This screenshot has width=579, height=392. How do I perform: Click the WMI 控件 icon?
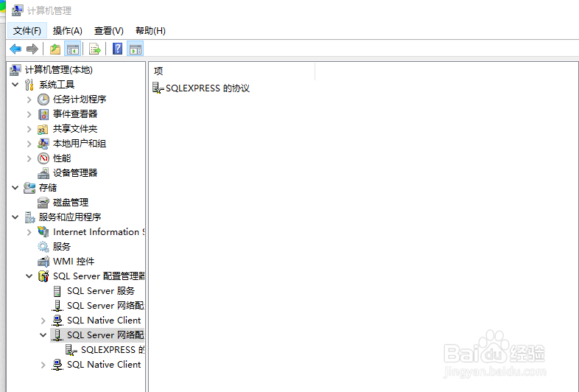coord(43,261)
